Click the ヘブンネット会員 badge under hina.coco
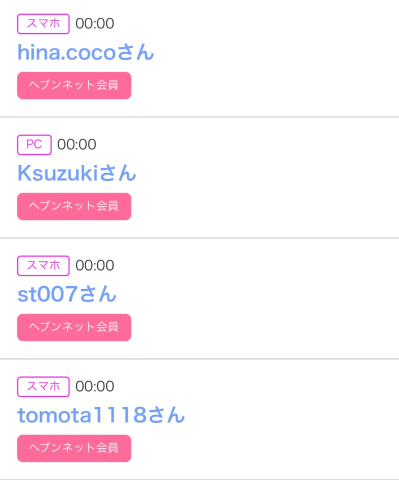This screenshot has width=399, height=480. pyautogui.click(x=74, y=85)
